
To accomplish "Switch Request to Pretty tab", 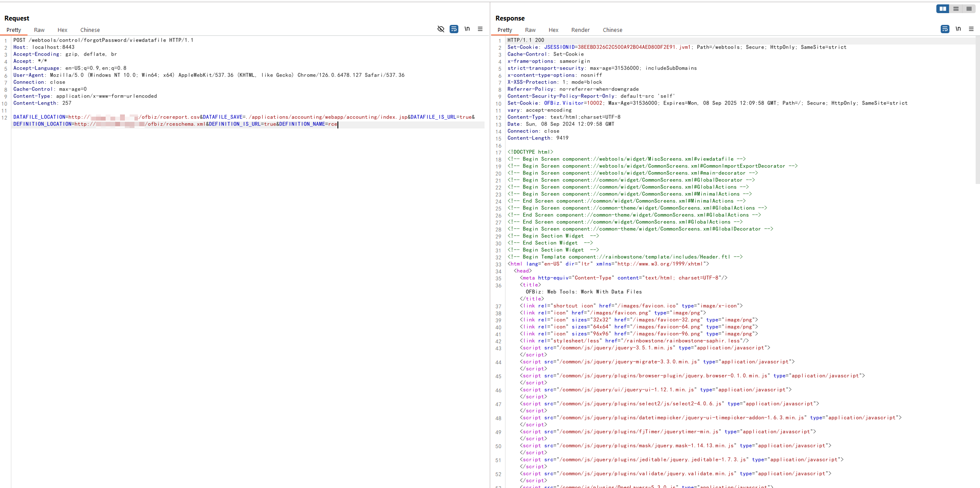I will click(x=14, y=30).
